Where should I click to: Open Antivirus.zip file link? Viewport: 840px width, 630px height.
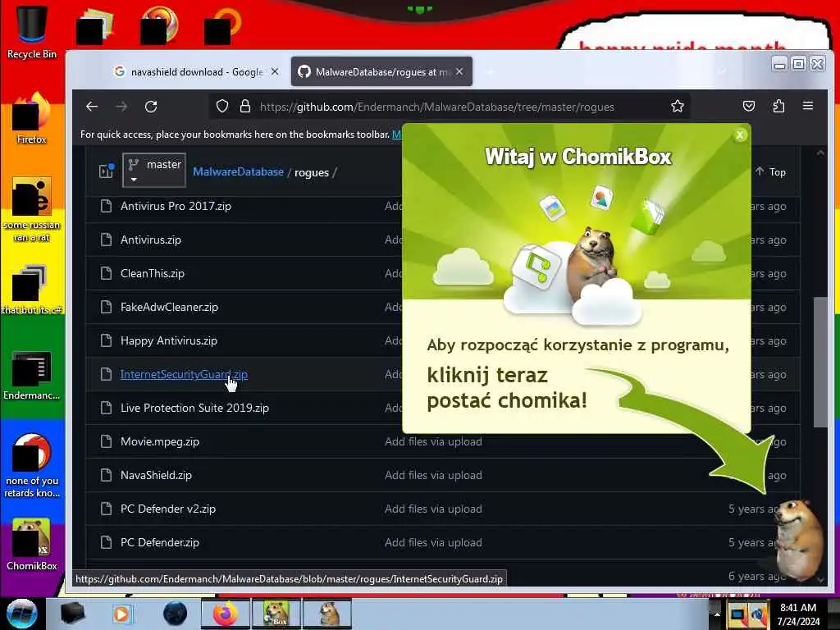pos(151,240)
